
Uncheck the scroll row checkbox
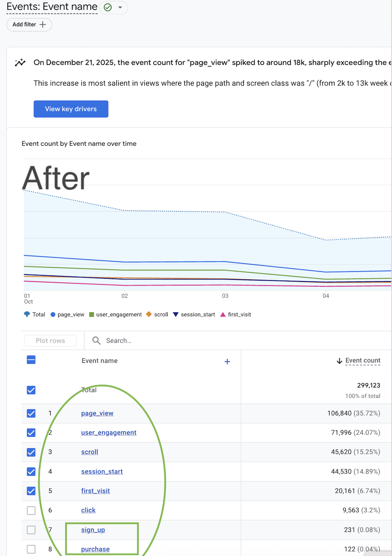tap(31, 452)
